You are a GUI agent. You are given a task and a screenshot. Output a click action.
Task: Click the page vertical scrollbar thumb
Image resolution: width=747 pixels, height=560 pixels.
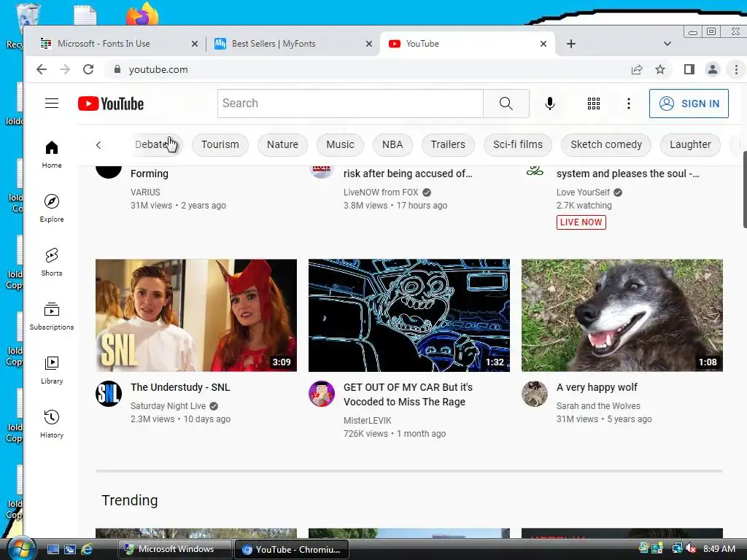(745, 190)
